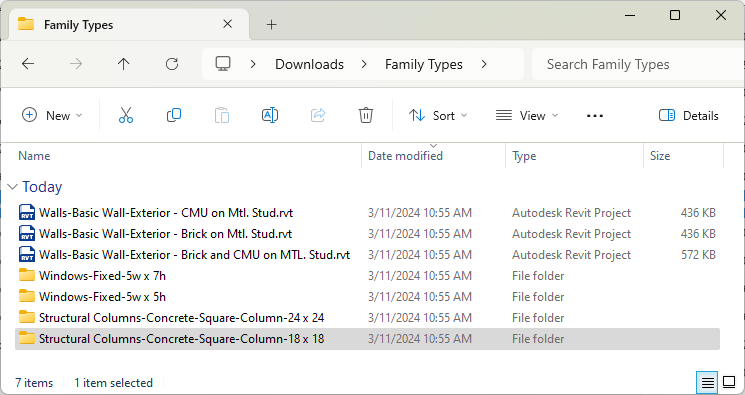Viewport: 745px width, 395px height.
Task: Click the Copy icon in toolbar
Action: (x=174, y=116)
